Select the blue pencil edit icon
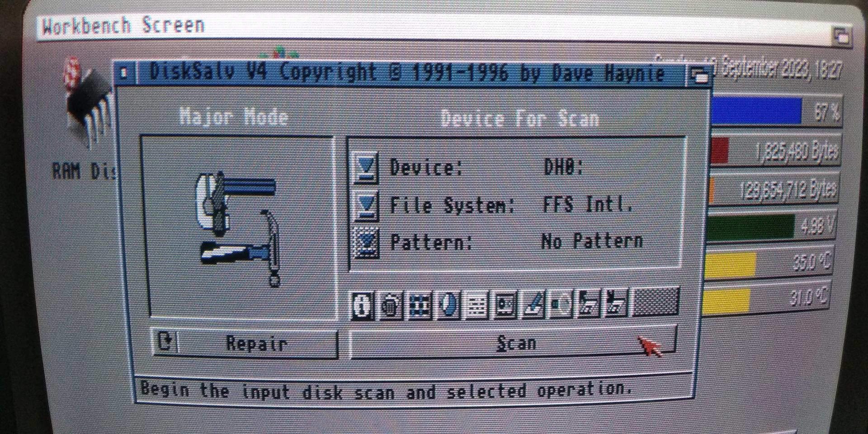Viewport: 868px width, 434px height. pos(533,304)
